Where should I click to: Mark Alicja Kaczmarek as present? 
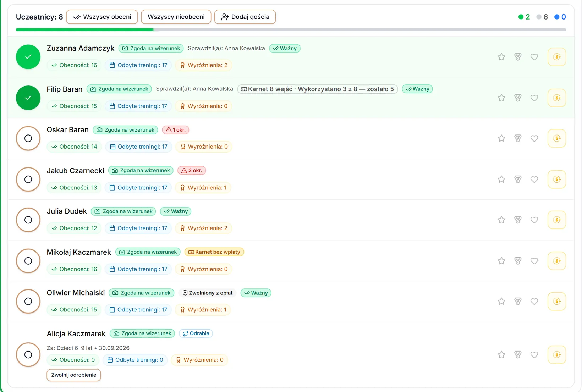(28, 355)
